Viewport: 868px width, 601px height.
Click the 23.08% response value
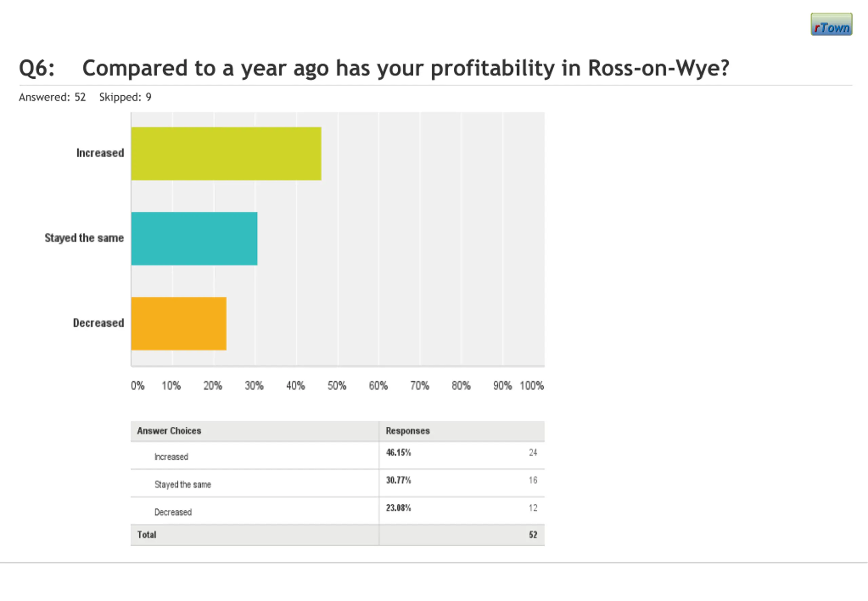[x=398, y=508]
